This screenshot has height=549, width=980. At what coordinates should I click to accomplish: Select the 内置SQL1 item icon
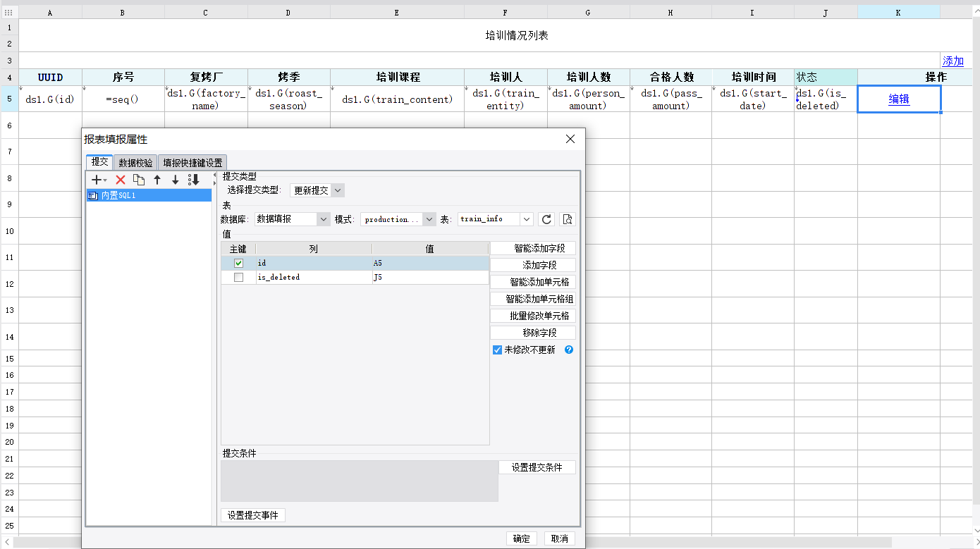point(93,195)
